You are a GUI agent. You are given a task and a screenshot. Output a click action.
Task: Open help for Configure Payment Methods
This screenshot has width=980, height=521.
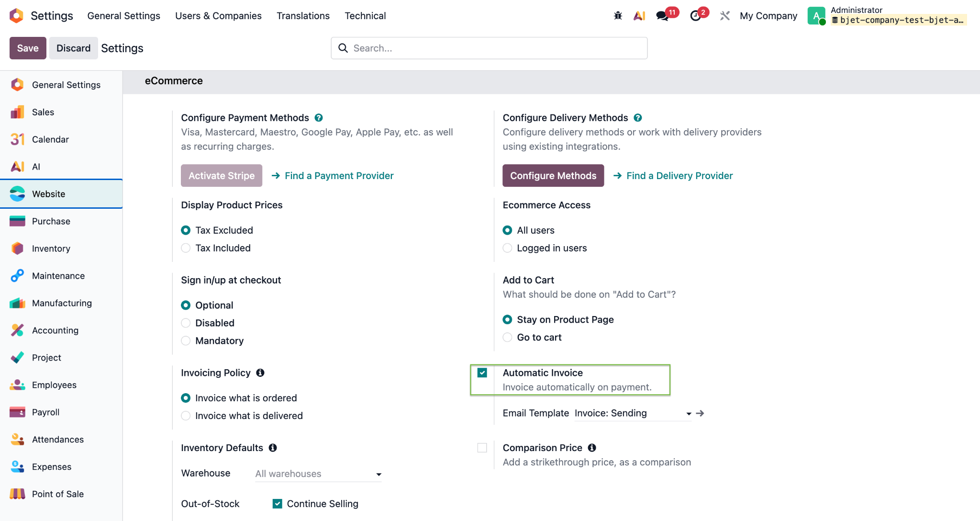tap(319, 118)
